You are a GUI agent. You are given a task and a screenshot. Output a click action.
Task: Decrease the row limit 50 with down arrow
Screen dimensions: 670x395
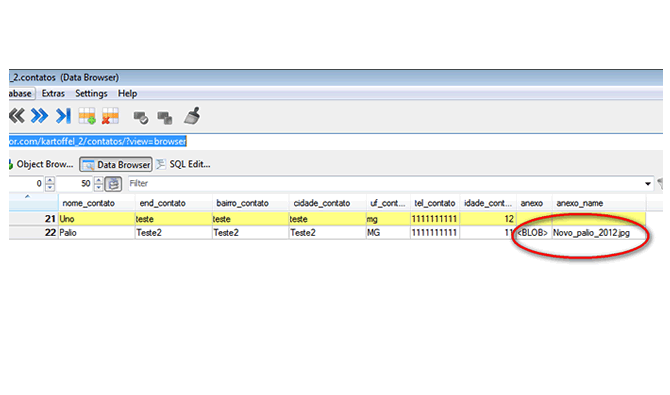99,187
